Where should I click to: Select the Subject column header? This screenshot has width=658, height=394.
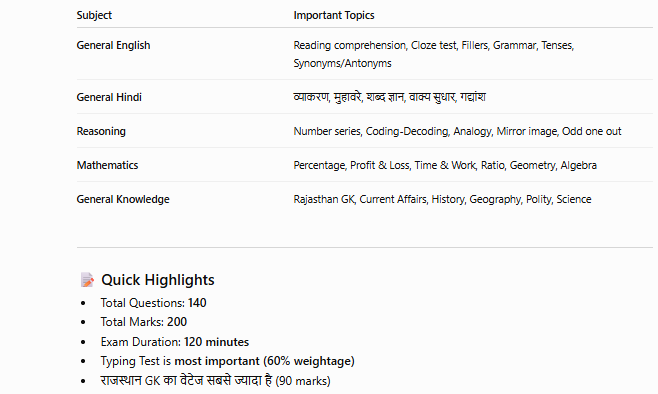tap(94, 15)
